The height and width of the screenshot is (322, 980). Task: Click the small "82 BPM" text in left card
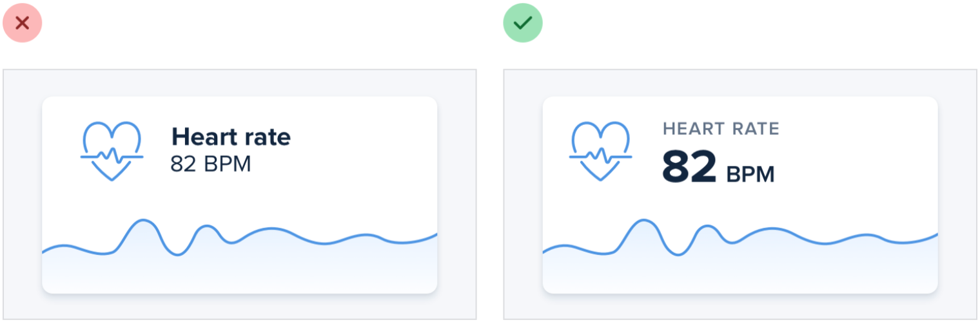tap(210, 164)
